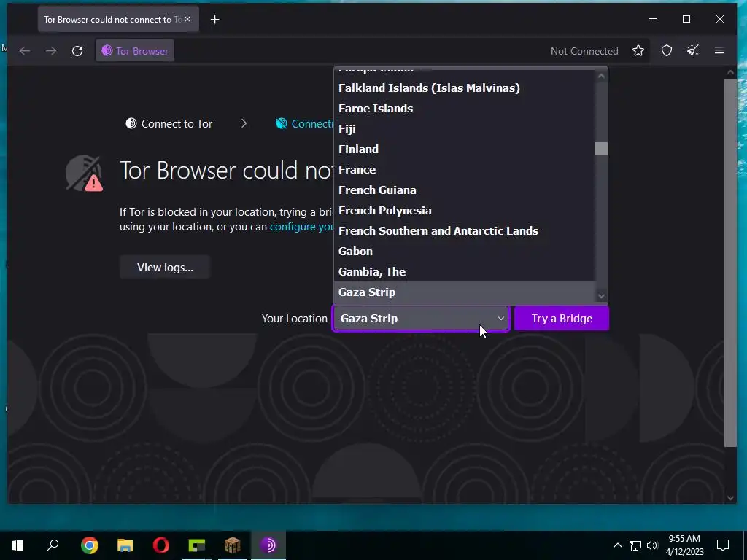Close the Tor Browser could not connect tab
The width and height of the screenshot is (747, 560).
click(x=187, y=19)
